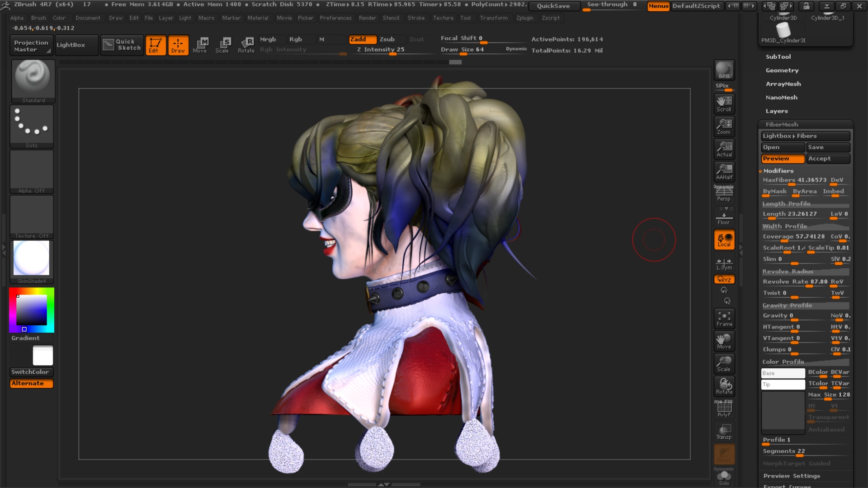Expand the ArrayMesh section
Screen dimensions: 868x488
(783, 84)
